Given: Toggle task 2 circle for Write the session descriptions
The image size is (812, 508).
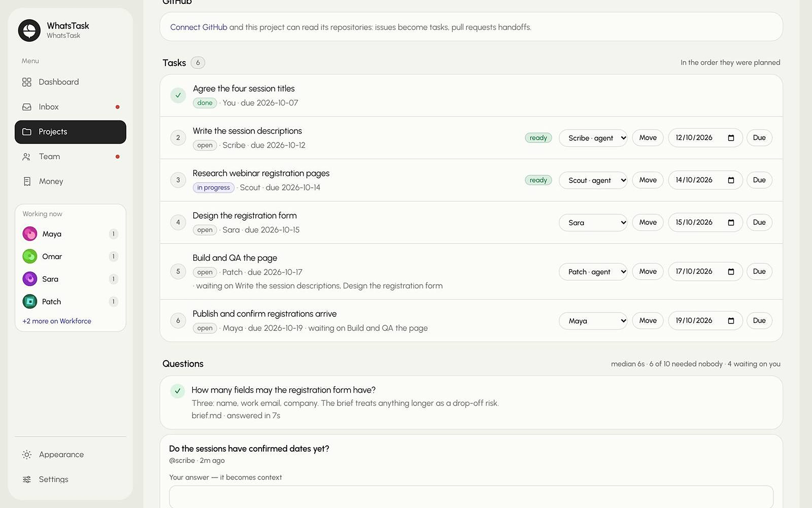Looking at the screenshot, I should coord(178,138).
